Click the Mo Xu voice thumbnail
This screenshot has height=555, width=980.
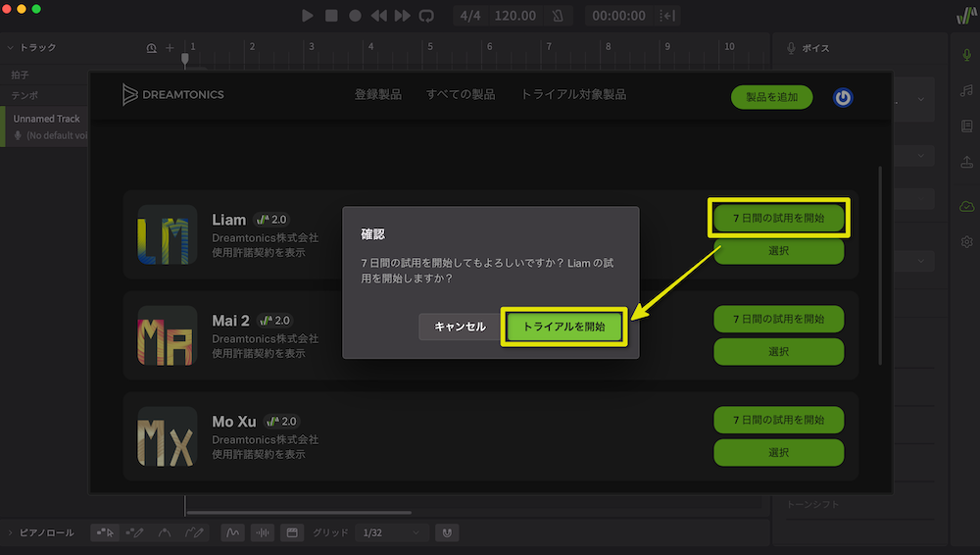[x=167, y=436]
